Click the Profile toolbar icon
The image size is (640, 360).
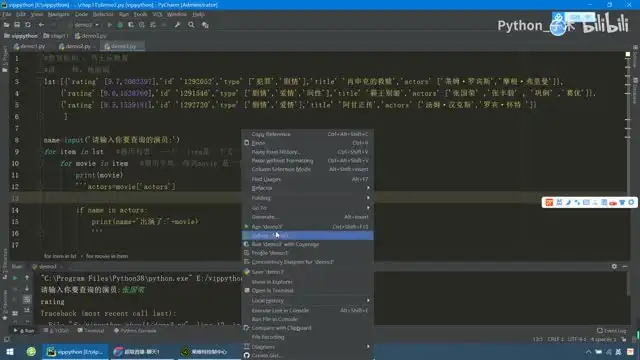click(142, 25)
